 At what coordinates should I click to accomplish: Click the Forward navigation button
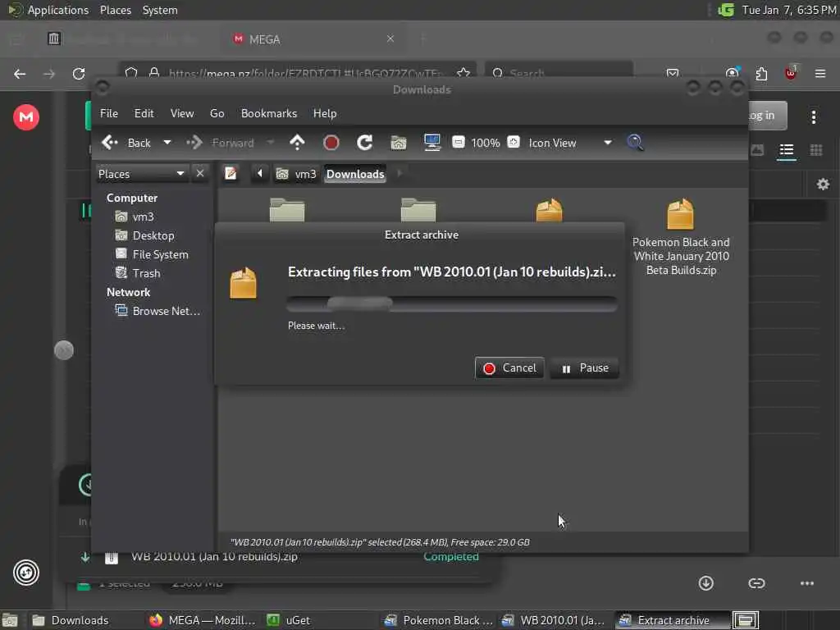point(221,143)
